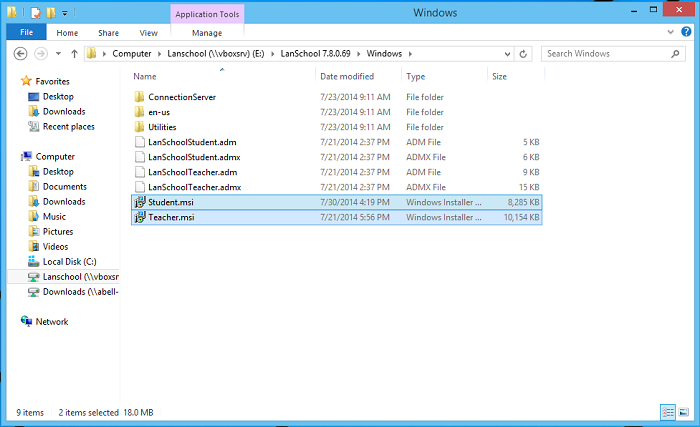This screenshot has height=427, width=700.
Task: Click the Properties quick access toolbar icon
Action: (36, 13)
